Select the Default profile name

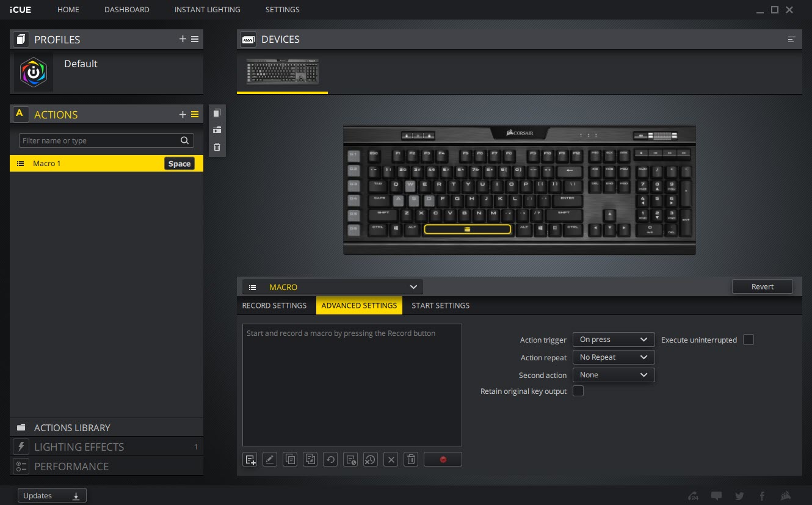[x=81, y=64]
